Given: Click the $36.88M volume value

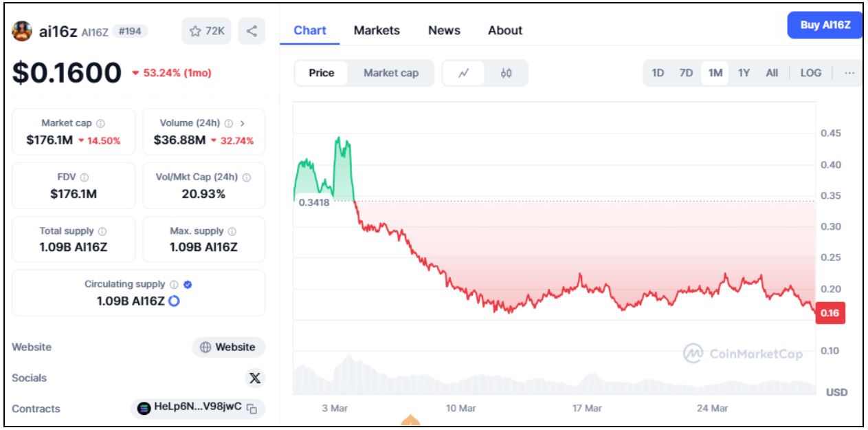Looking at the screenshot, I should click(x=179, y=140).
